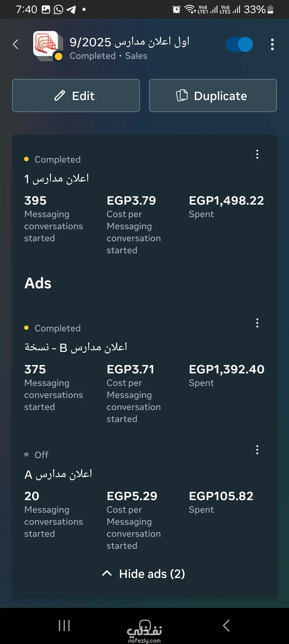The height and width of the screenshot is (644, 289).
Task: Open the campaign's three-dot overflow menu
Action: [272, 44]
